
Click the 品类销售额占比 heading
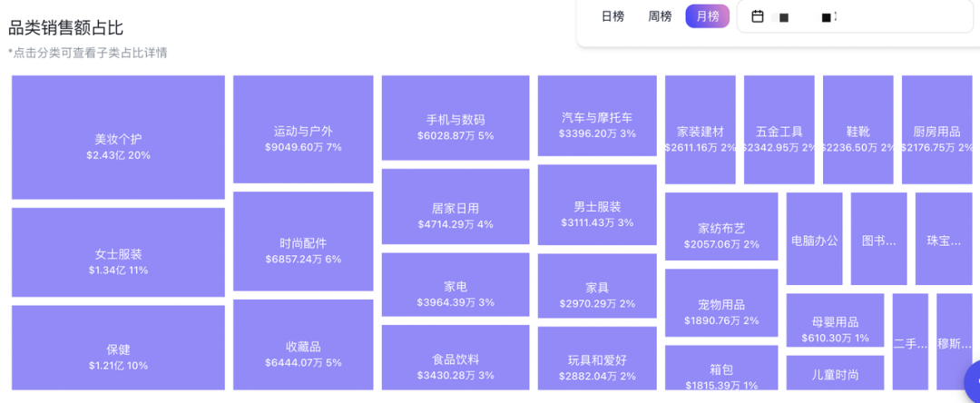[x=65, y=28]
